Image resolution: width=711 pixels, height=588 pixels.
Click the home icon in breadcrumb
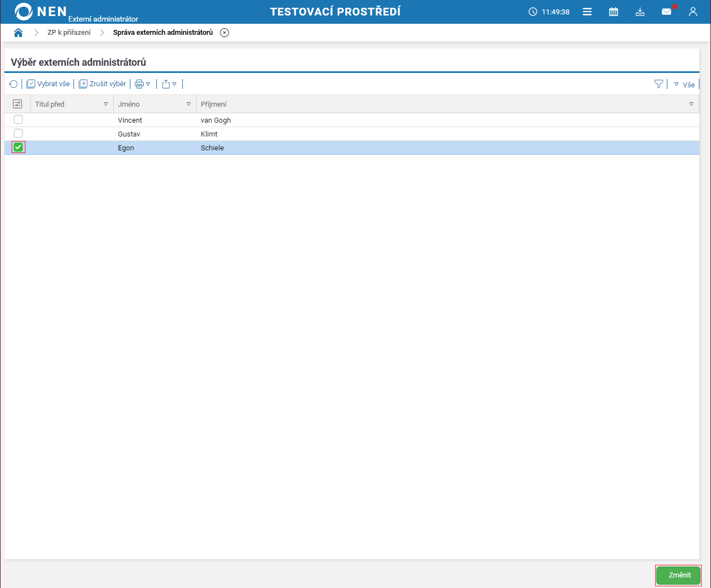point(18,33)
